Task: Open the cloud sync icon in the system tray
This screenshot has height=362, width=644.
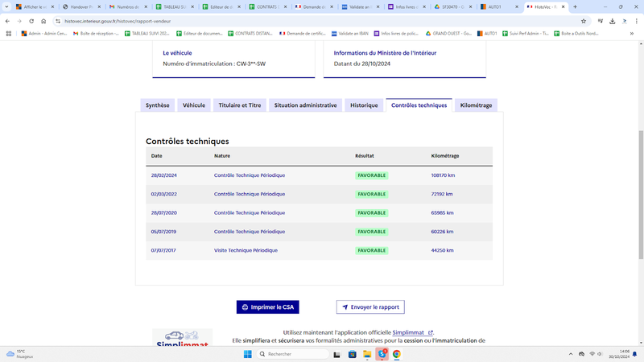Action: tap(581, 354)
